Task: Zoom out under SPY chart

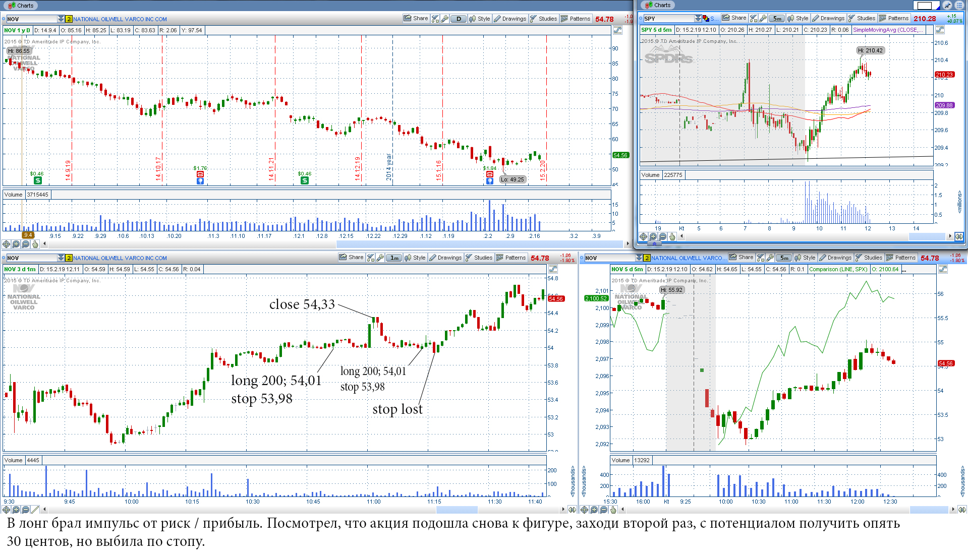Action: coord(662,236)
